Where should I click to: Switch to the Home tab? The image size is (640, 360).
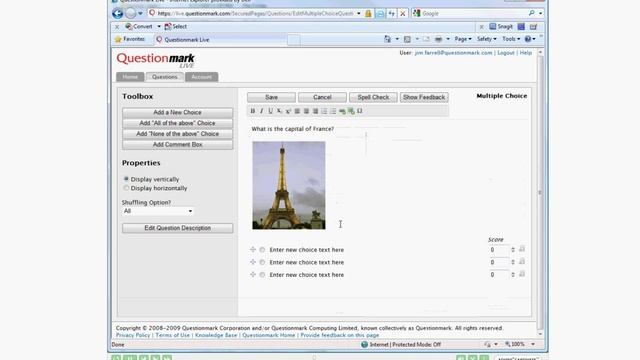click(130, 77)
